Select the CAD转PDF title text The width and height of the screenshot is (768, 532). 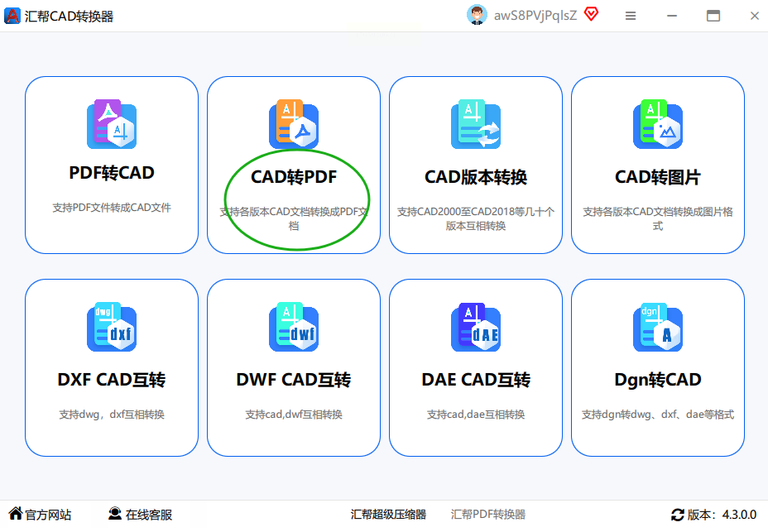click(294, 177)
